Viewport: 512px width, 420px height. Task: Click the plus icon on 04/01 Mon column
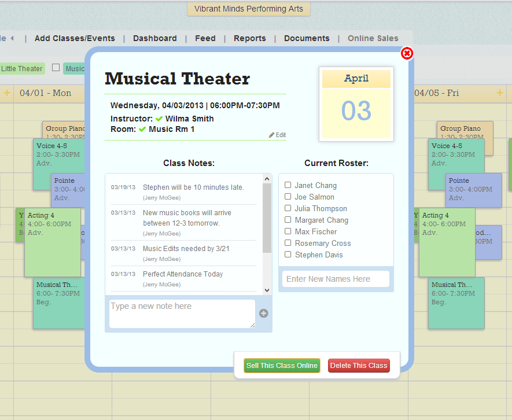pyautogui.click(x=7, y=93)
